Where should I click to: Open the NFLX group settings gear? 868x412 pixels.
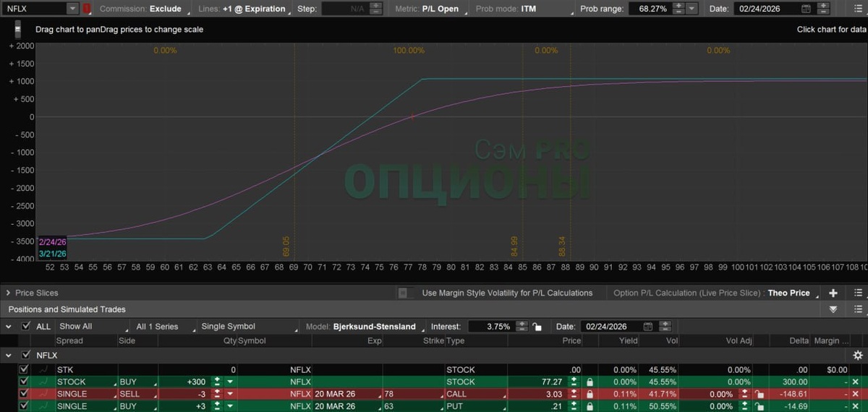858,355
